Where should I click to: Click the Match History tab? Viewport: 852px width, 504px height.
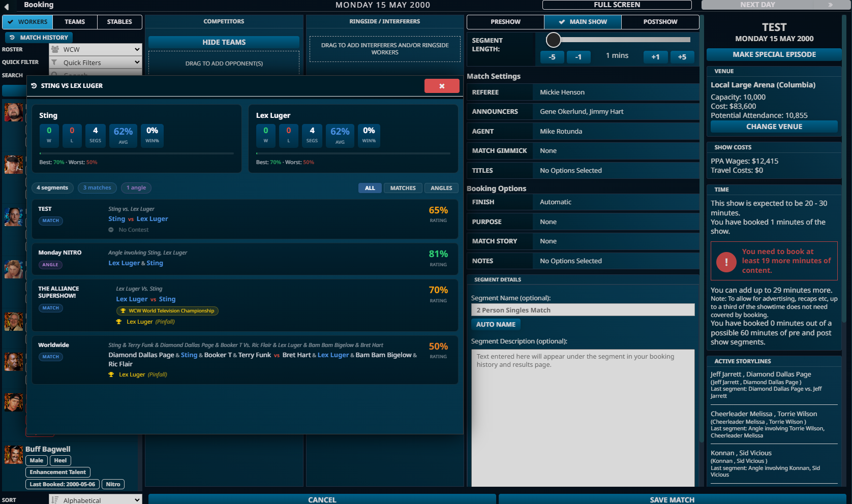[x=39, y=38]
